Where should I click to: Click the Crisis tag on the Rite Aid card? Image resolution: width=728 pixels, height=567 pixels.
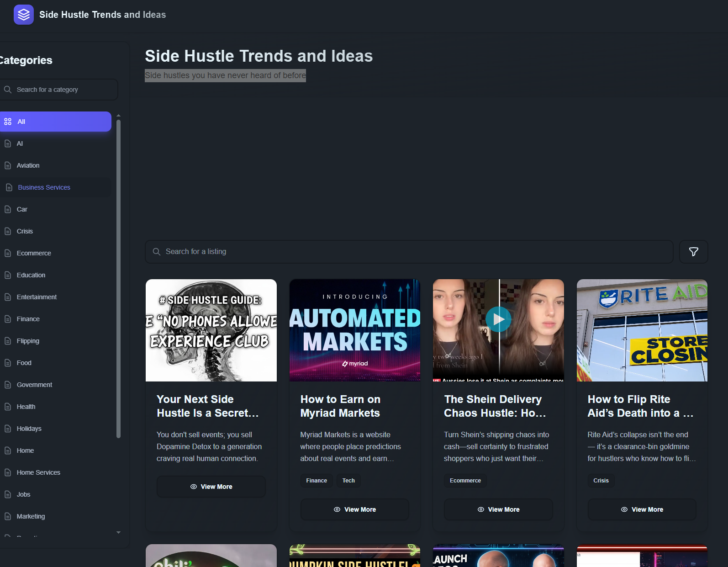[601, 481]
